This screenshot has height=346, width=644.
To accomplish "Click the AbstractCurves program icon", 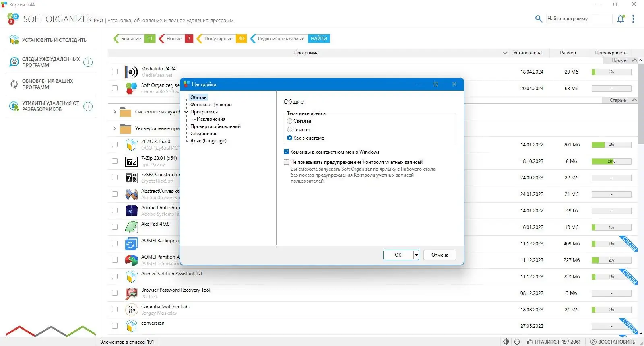I will coord(131,194).
